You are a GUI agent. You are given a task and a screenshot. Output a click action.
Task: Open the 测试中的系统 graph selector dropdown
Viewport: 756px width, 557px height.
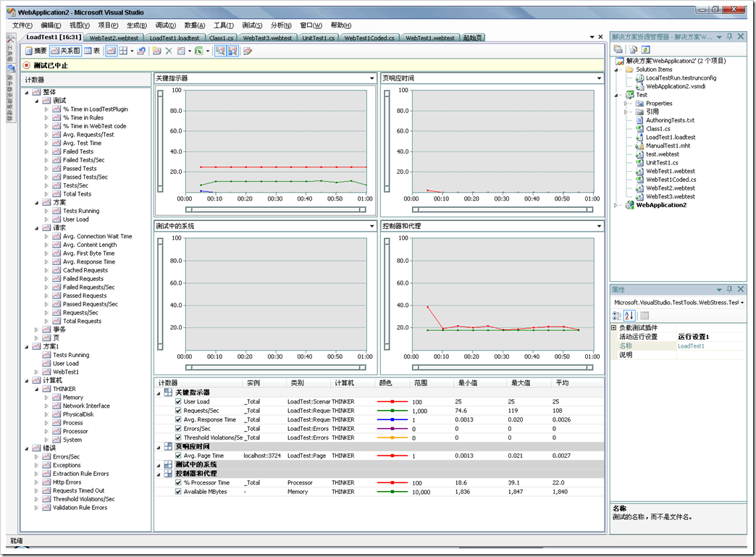coord(371,226)
